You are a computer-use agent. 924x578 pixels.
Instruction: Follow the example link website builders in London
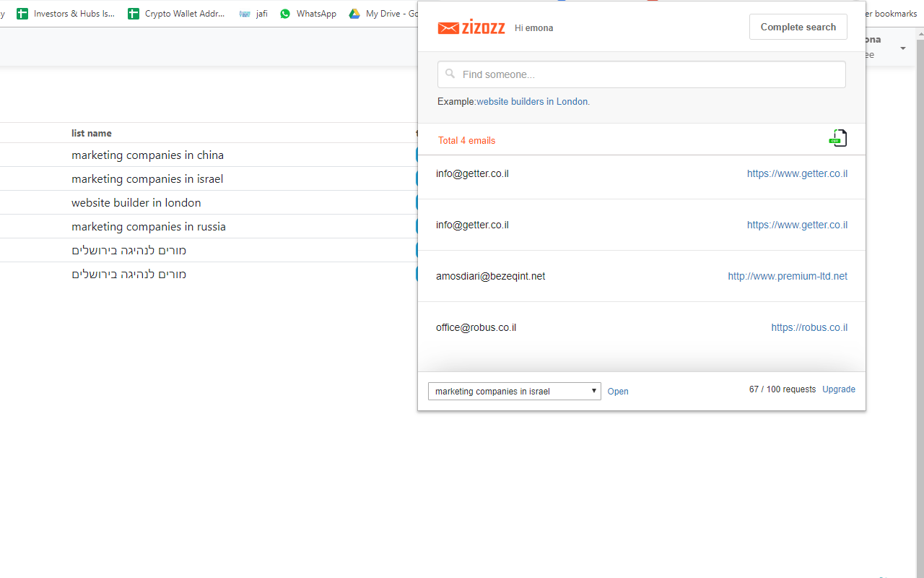tap(532, 102)
